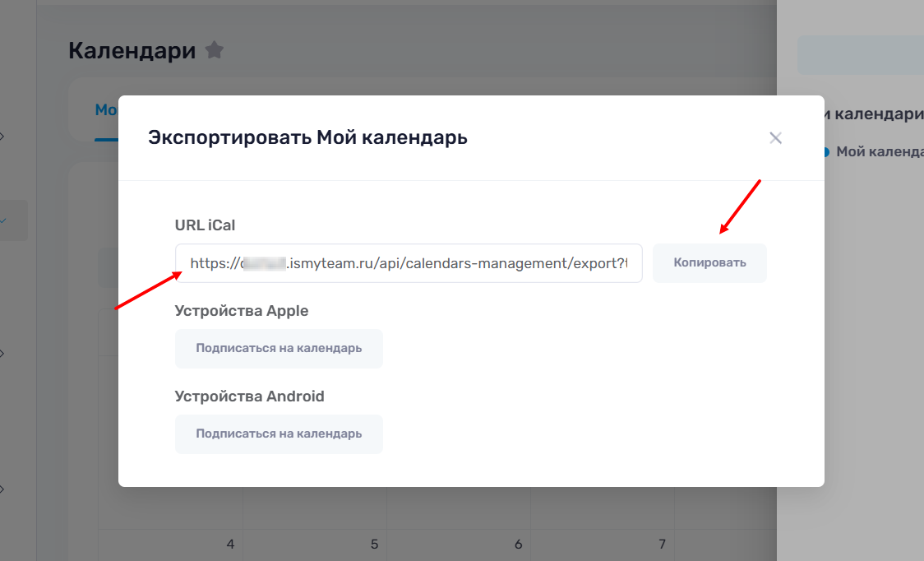Viewport: 924px width, 561px height.
Task: Click the Календари page heading
Action: pos(132,50)
